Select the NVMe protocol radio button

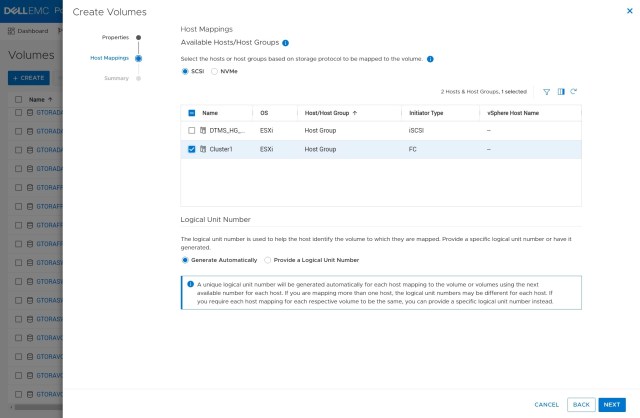[214, 72]
